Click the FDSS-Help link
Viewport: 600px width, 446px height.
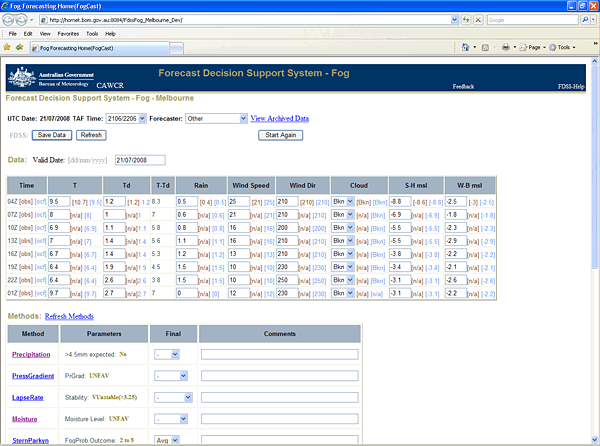pyautogui.click(x=571, y=86)
